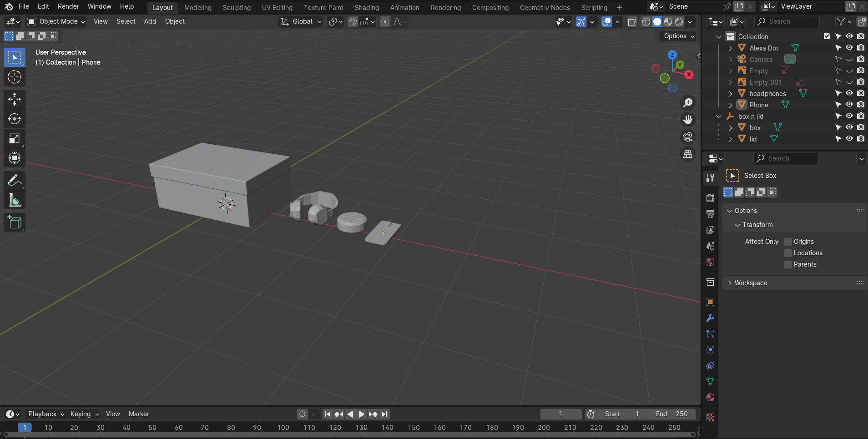Hide the headphones object in viewport
Screen dimensions: 868x439
point(849,93)
